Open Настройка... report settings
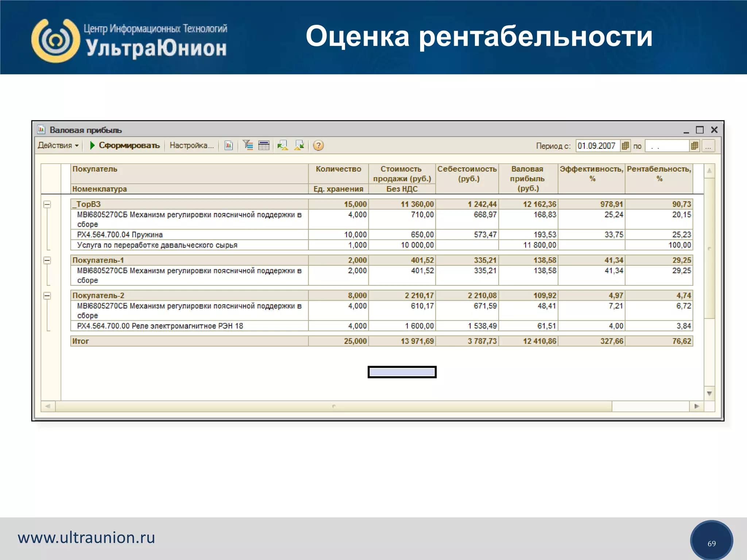This screenshot has width=747, height=560. tap(191, 145)
